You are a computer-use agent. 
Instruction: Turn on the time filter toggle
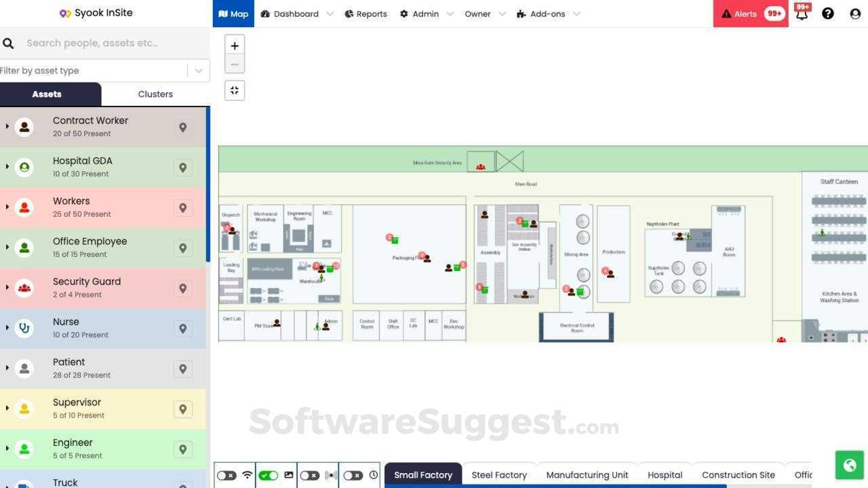[353, 475]
